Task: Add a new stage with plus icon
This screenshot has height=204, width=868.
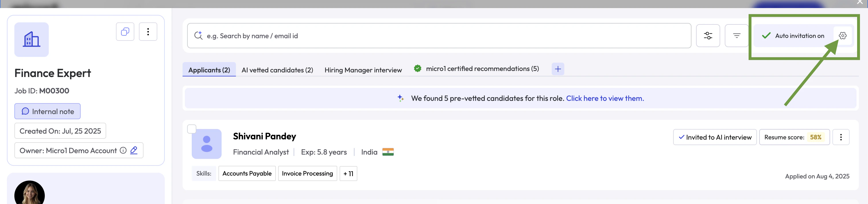Action: click(558, 69)
